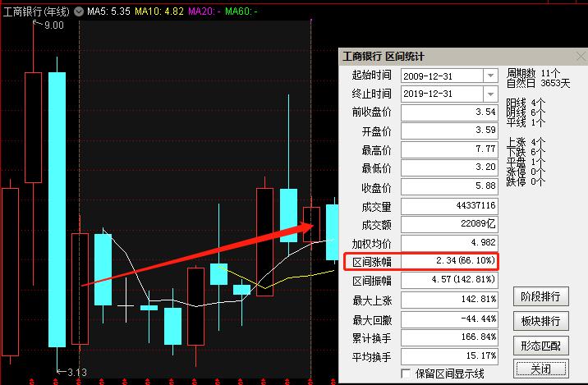Click the 9.00 high price marker
This screenshot has width=588, height=385.
(x=53, y=25)
